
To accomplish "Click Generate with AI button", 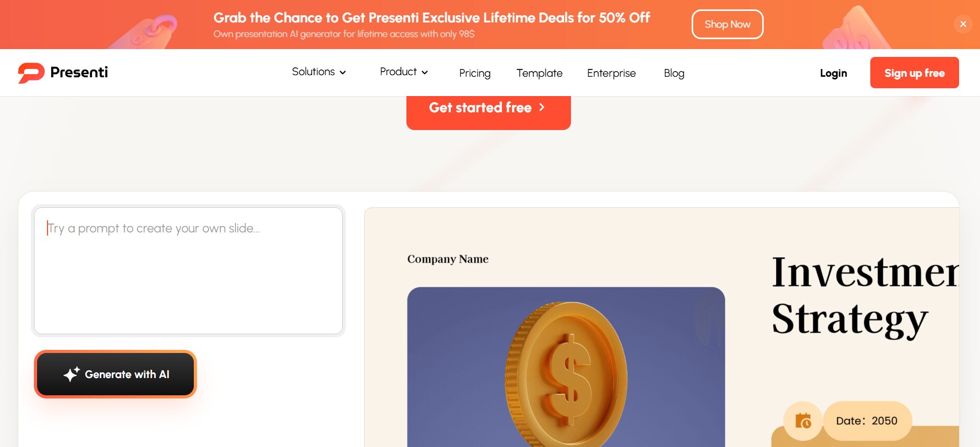I will point(115,374).
